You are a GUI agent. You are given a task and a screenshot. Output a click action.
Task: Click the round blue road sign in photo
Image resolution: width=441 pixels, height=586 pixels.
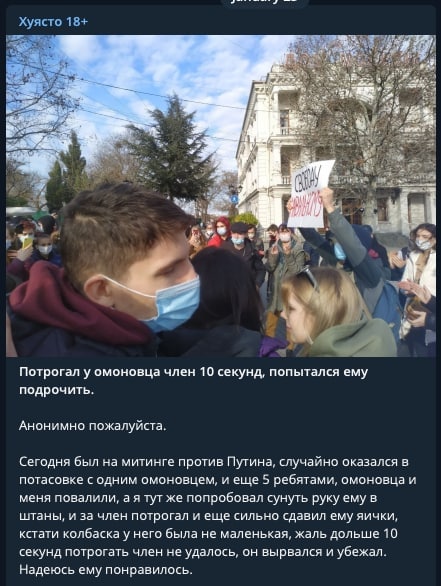click(234, 199)
